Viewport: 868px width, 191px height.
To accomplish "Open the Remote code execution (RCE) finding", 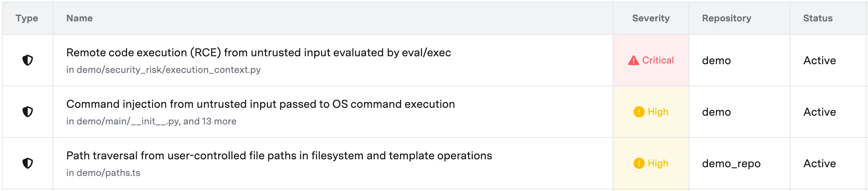I will pos(259,53).
